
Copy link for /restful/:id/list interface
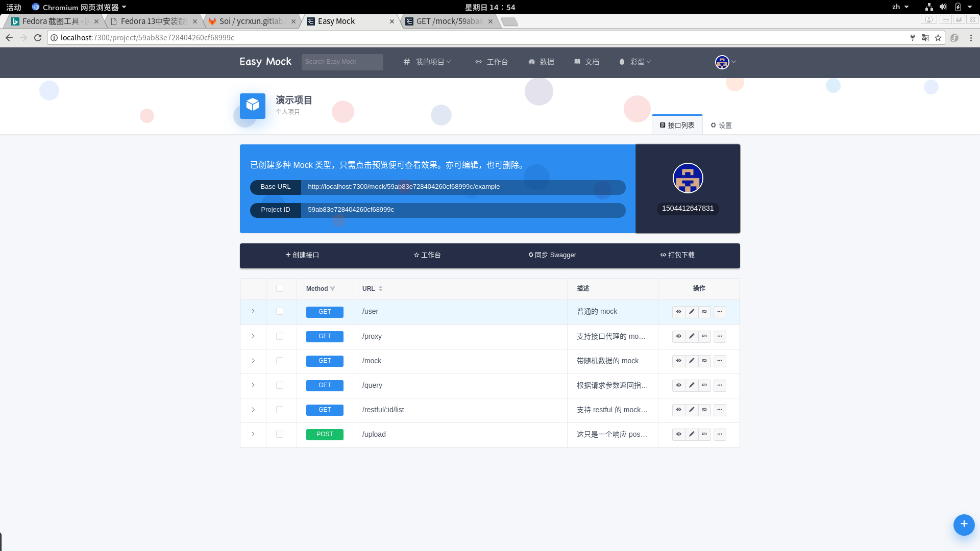[704, 410]
